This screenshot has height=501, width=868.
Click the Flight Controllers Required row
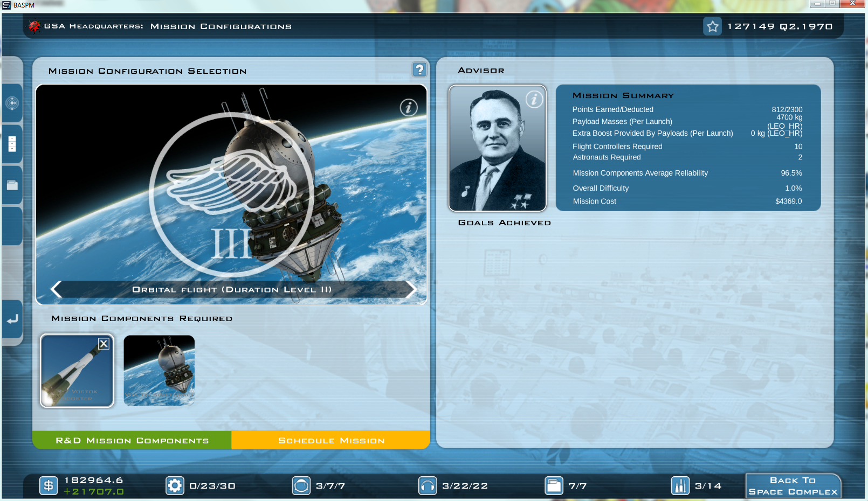[687, 147]
